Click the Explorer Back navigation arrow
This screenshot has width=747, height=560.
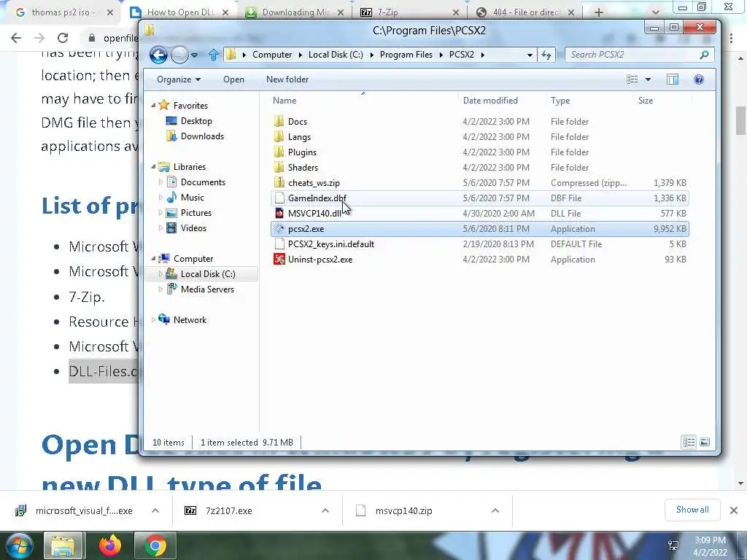click(x=158, y=55)
